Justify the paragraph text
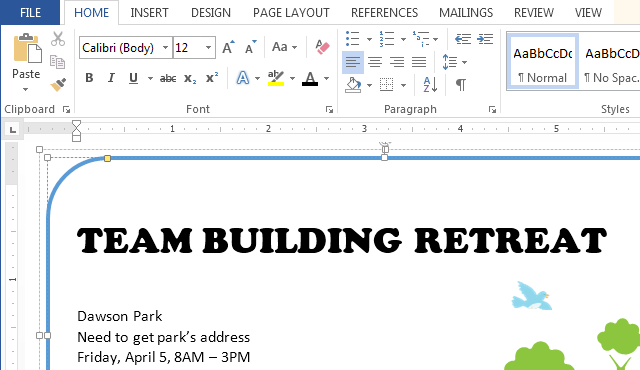 click(x=419, y=62)
